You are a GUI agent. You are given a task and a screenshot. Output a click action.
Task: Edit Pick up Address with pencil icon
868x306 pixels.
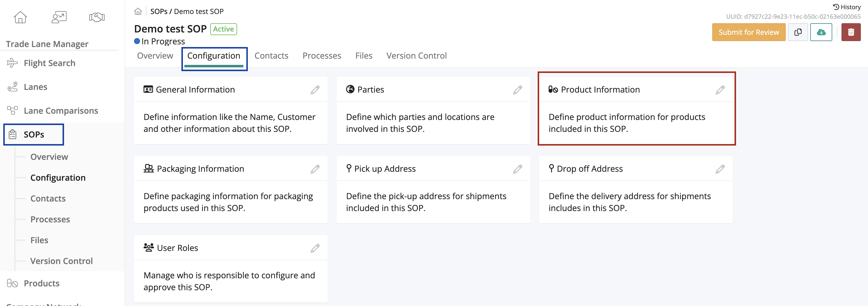tap(518, 169)
